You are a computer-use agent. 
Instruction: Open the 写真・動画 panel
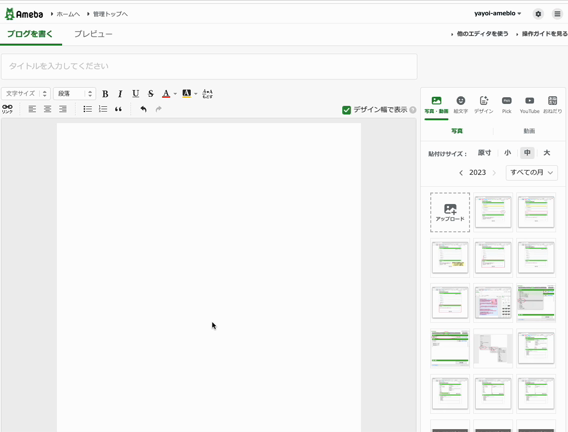click(x=437, y=105)
